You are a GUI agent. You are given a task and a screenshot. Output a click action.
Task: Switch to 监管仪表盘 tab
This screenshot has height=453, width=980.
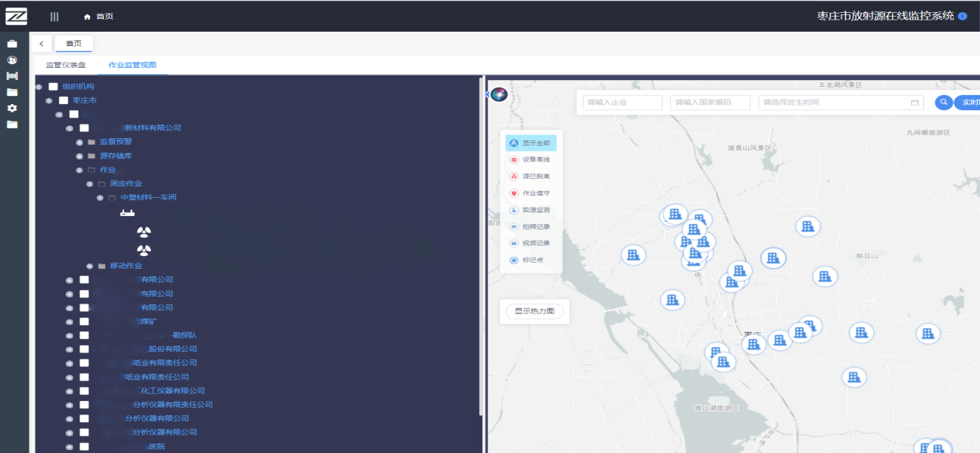point(66,65)
